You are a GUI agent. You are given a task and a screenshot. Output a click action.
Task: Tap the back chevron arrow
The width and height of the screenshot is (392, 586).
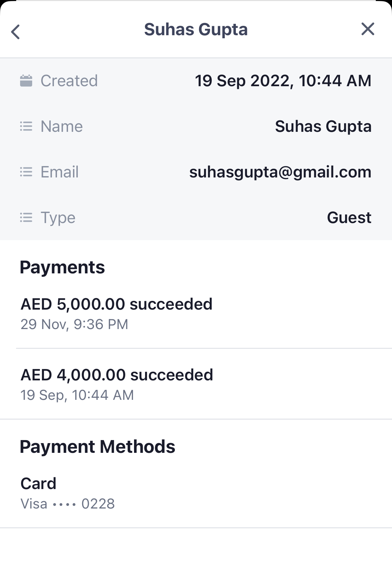coord(15,32)
